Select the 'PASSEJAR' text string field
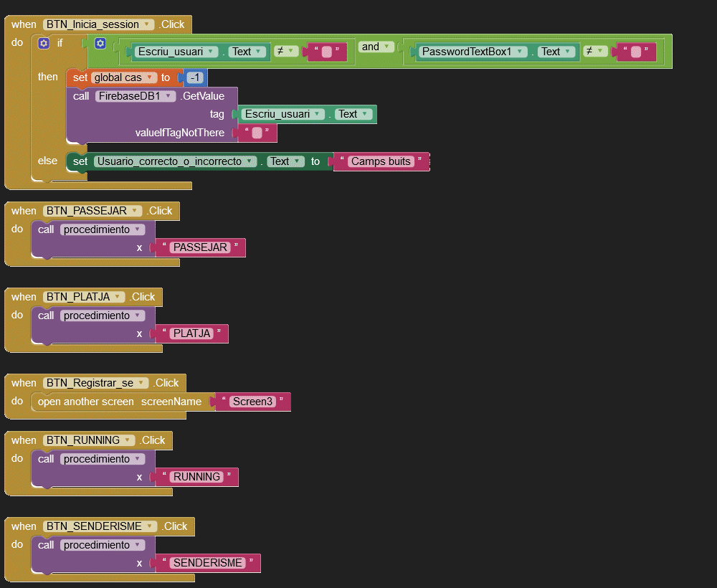717x588 pixels. (x=200, y=247)
